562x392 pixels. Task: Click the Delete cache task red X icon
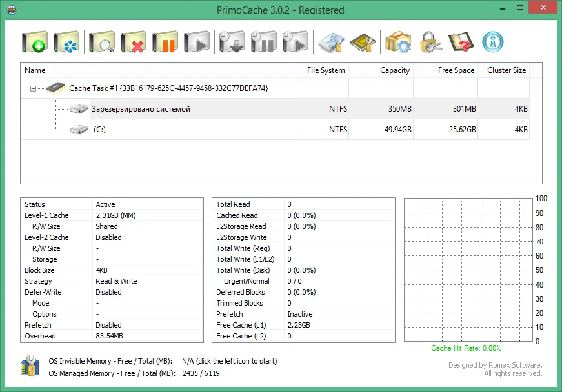coord(134,42)
